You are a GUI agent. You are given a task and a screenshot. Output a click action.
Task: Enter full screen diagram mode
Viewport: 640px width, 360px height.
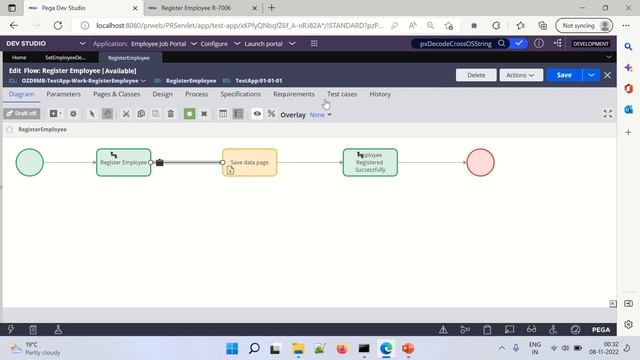click(x=608, y=114)
